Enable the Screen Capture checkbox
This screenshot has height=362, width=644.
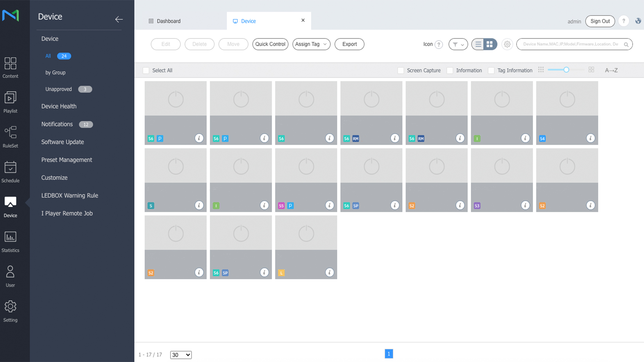(x=400, y=70)
